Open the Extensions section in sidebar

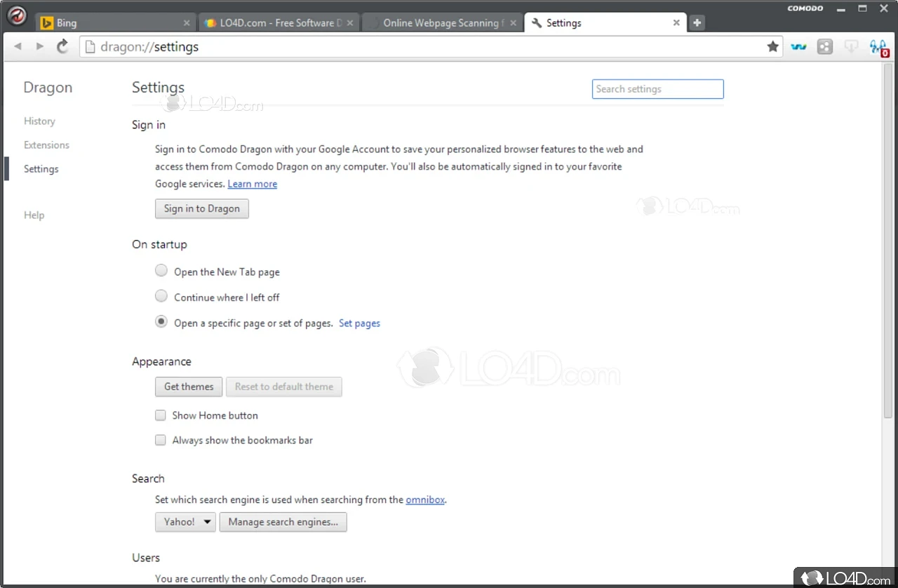46,145
